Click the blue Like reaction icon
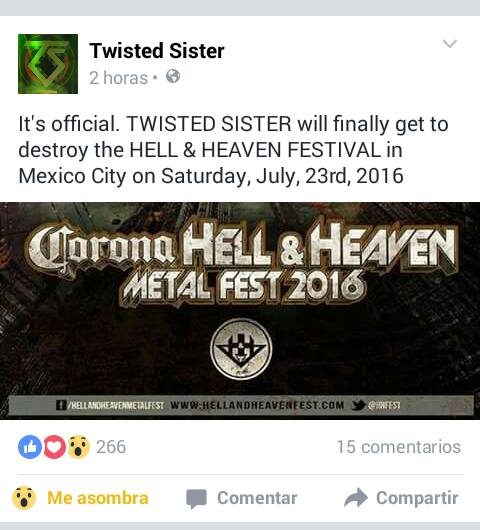The height and width of the screenshot is (530, 480). click(30, 447)
